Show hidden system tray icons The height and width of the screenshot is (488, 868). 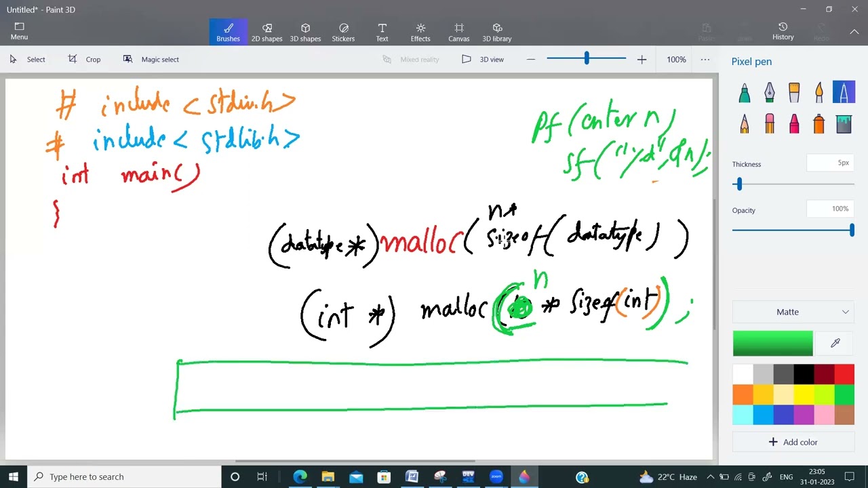711,476
